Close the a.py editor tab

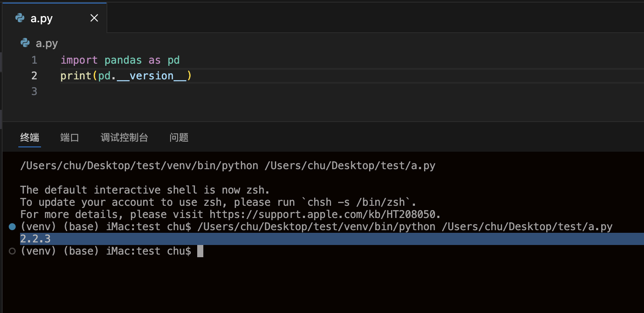94,18
